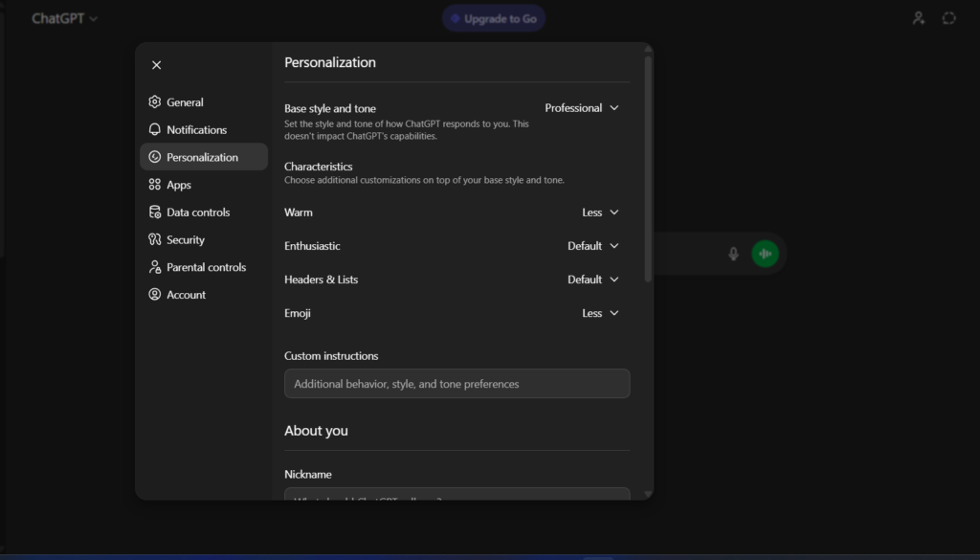
Task: Start voice mode with the green waveform icon
Action: coord(765,253)
